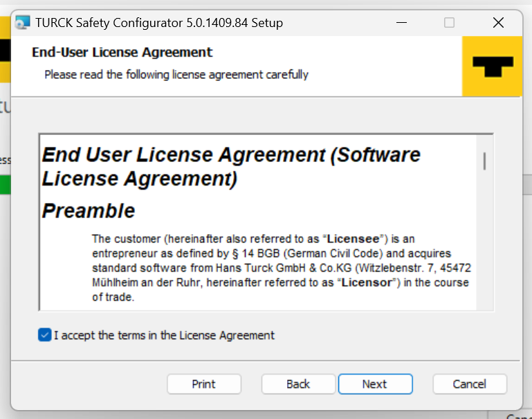Click the bold word "Licensor" in license text
The width and height of the screenshot is (532, 419).
click(367, 283)
